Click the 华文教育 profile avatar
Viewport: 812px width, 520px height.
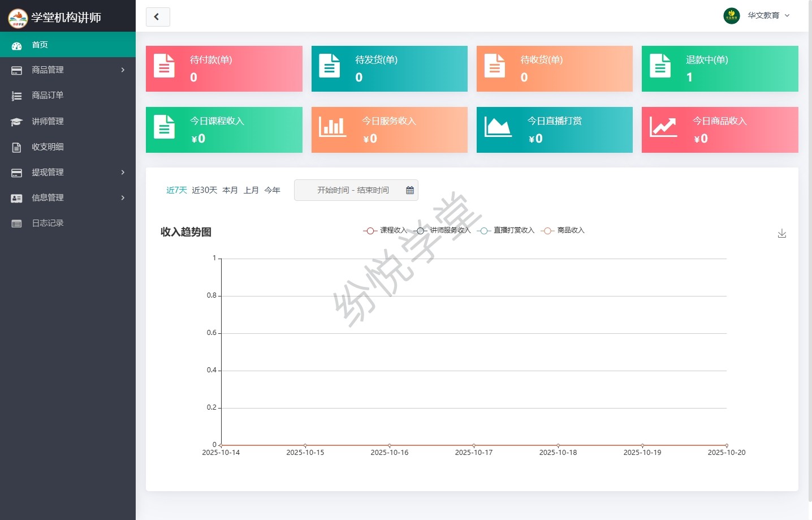731,16
